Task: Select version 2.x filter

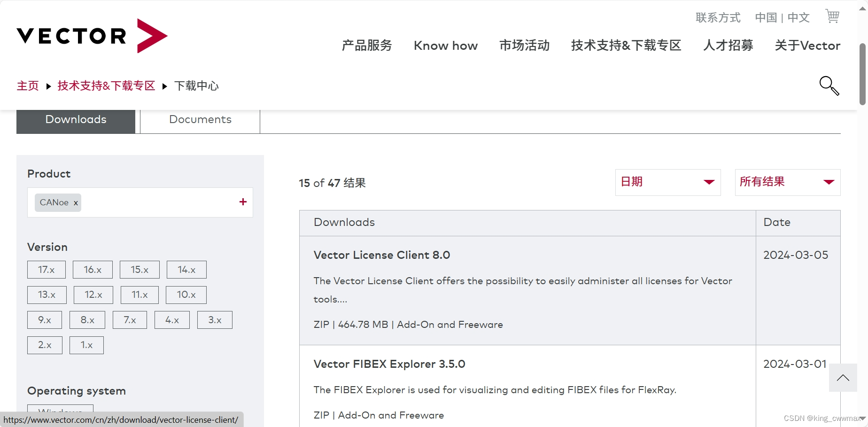Action: (45, 345)
